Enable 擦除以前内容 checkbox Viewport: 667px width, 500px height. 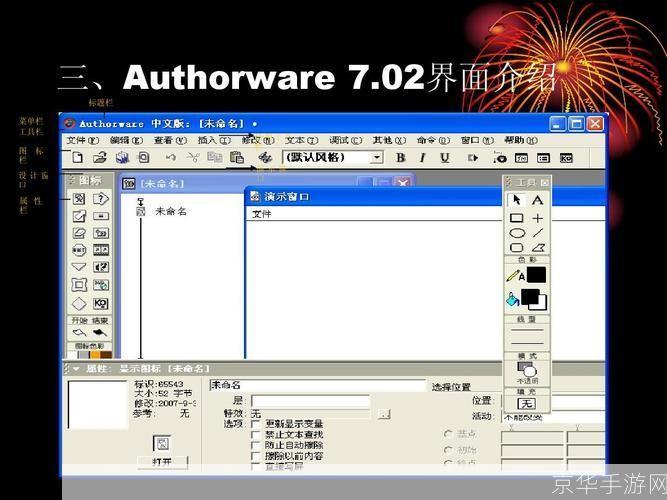256,456
